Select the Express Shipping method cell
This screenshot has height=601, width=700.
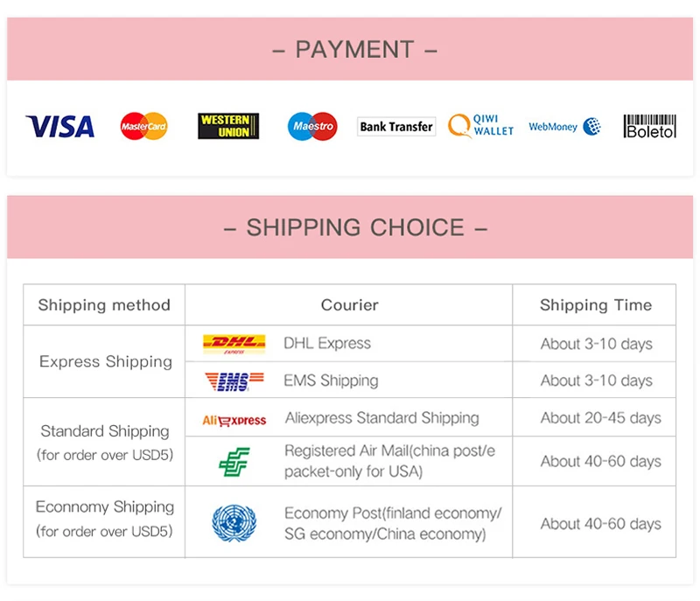[104, 361]
